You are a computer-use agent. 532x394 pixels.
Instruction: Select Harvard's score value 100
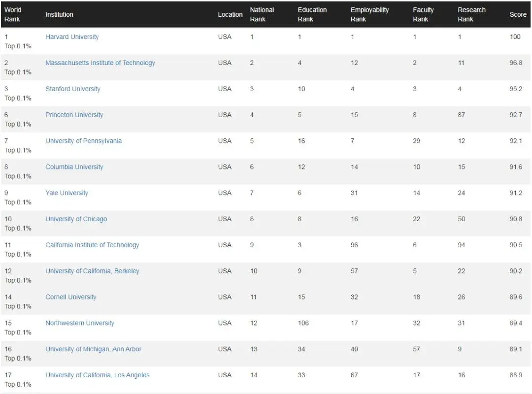tap(515, 36)
